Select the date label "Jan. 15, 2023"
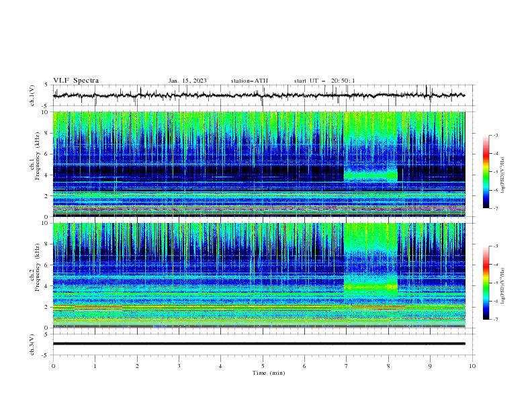The width and height of the screenshot is (532, 411). pyautogui.click(x=187, y=81)
